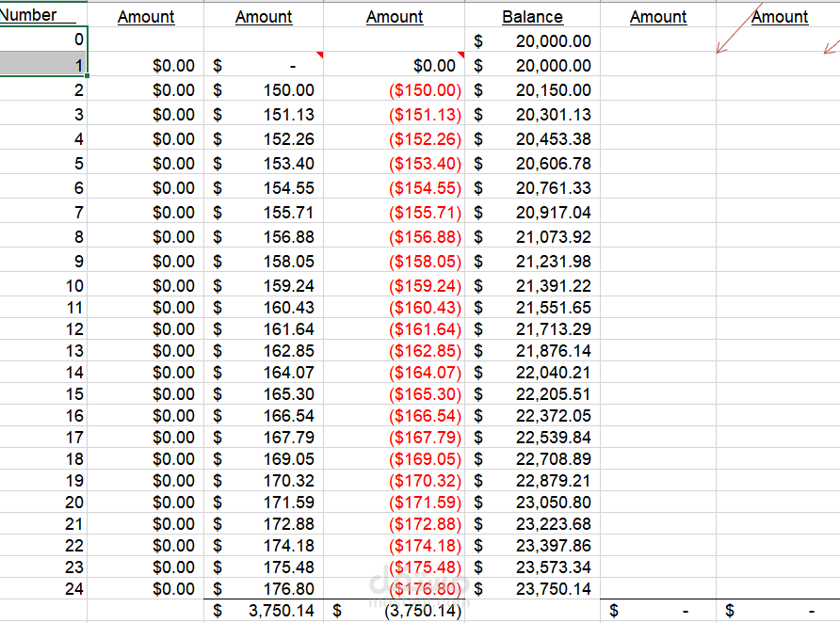
Task: Click the Balance column header
Action: [x=532, y=17]
